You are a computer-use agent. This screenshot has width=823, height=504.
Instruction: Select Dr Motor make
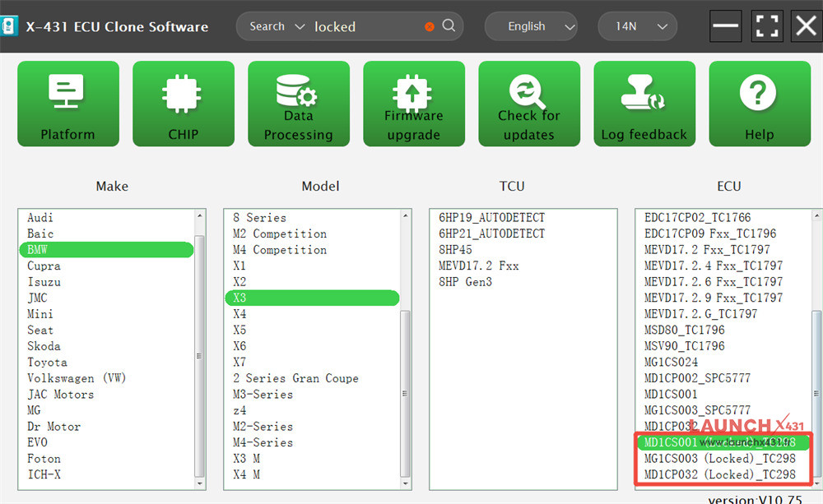pos(54,427)
